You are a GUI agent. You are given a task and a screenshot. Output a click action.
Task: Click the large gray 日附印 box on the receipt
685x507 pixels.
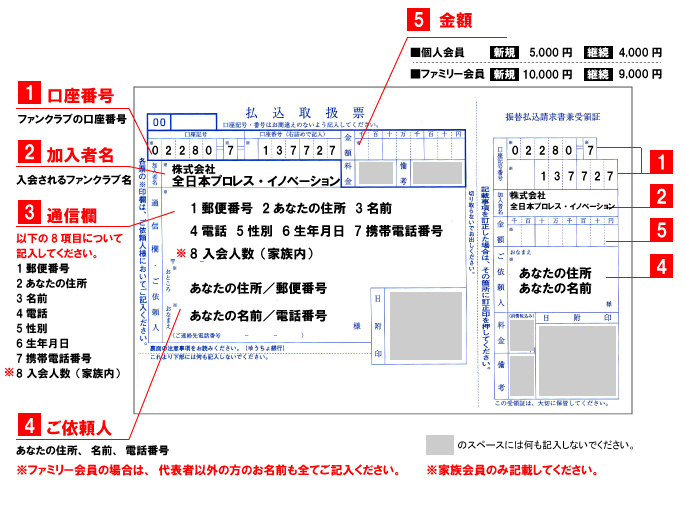(x=577, y=360)
